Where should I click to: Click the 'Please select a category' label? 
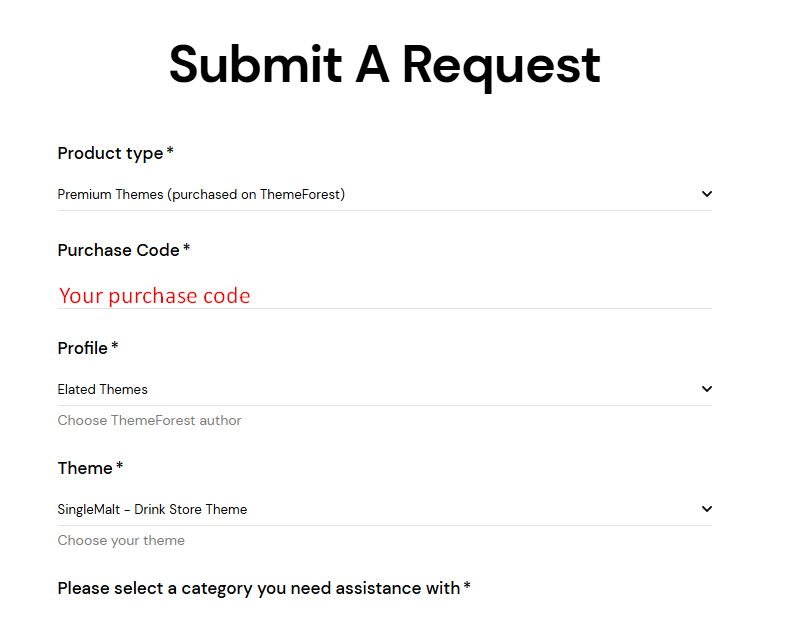[x=258, y=588]
